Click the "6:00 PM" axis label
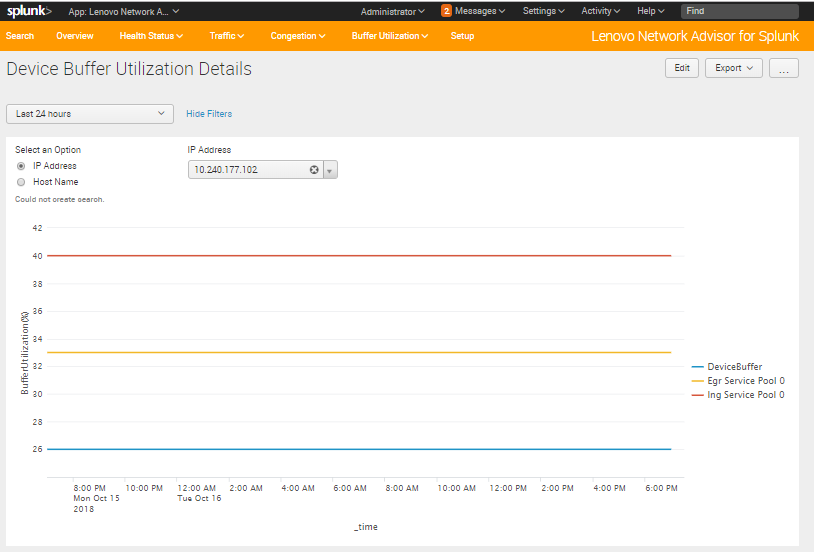 coord(661,488)
